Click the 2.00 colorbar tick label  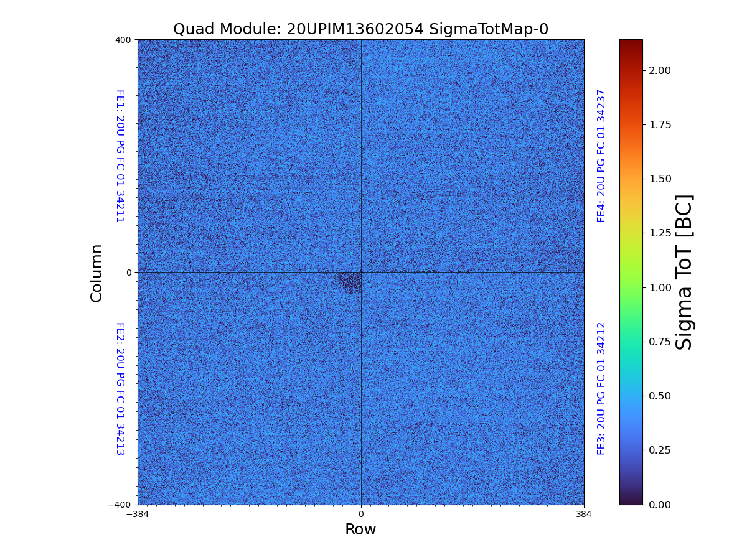click(x=660, y=70)
